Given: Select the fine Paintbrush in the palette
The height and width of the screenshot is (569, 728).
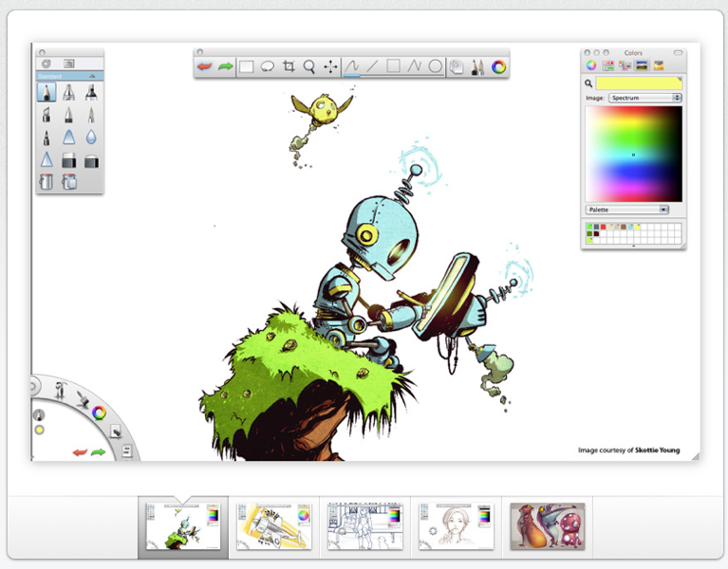Looking at the screenshot, I should 91,115.
